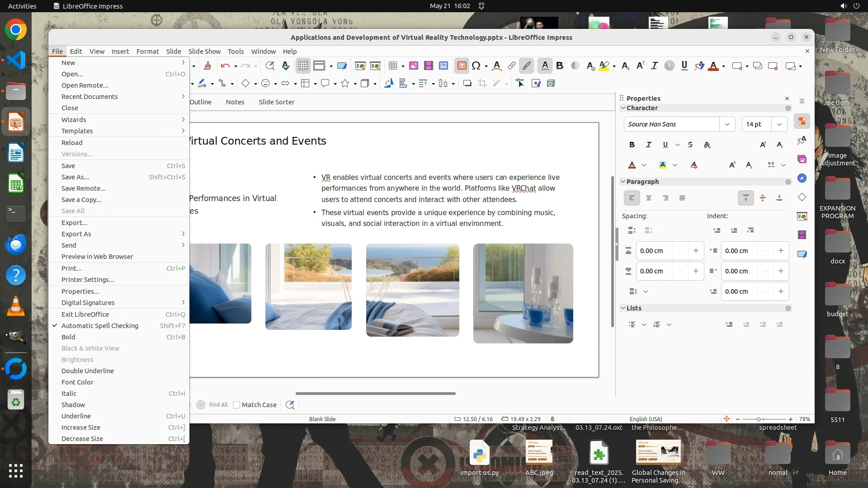Click the Undo arrow toolbar icon

point(225,66)
